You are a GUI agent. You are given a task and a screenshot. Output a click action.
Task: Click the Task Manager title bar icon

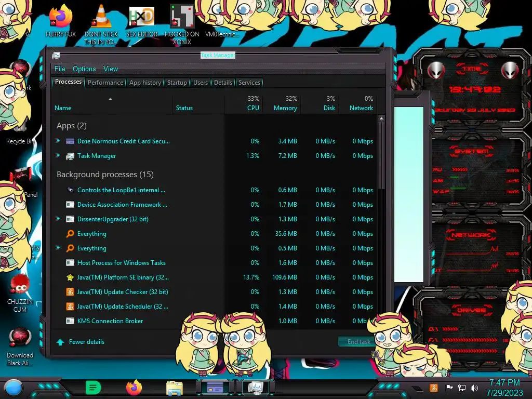(56, 56)
